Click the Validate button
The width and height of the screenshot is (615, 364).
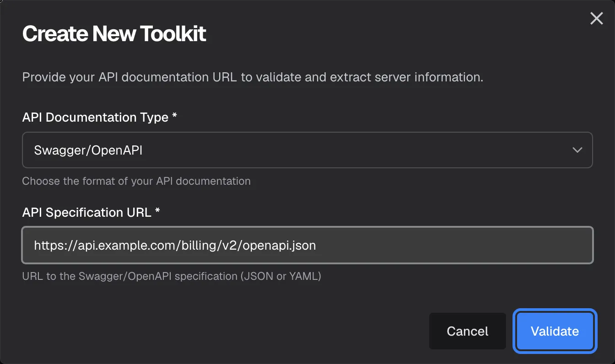click(555, 331)
